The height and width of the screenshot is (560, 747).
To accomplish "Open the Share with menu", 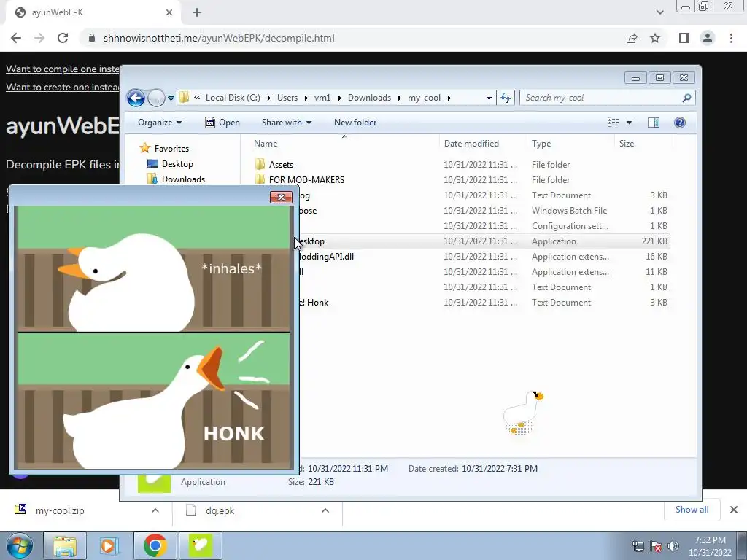I will tap(286, 122).
